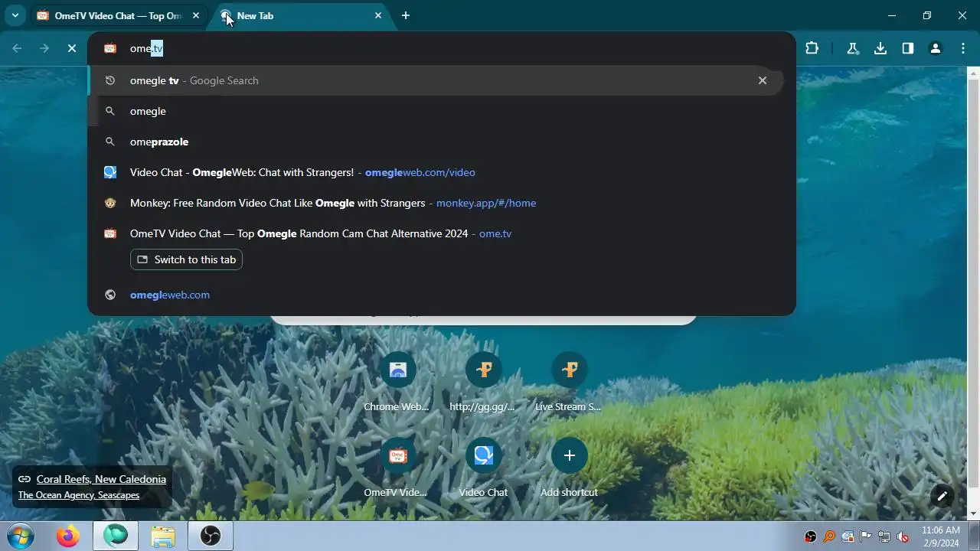Image resolution: width=980 pixels, height=551 pixels.
Task: Click the Action Center flag tray icon
Action: tap(866, 536)
